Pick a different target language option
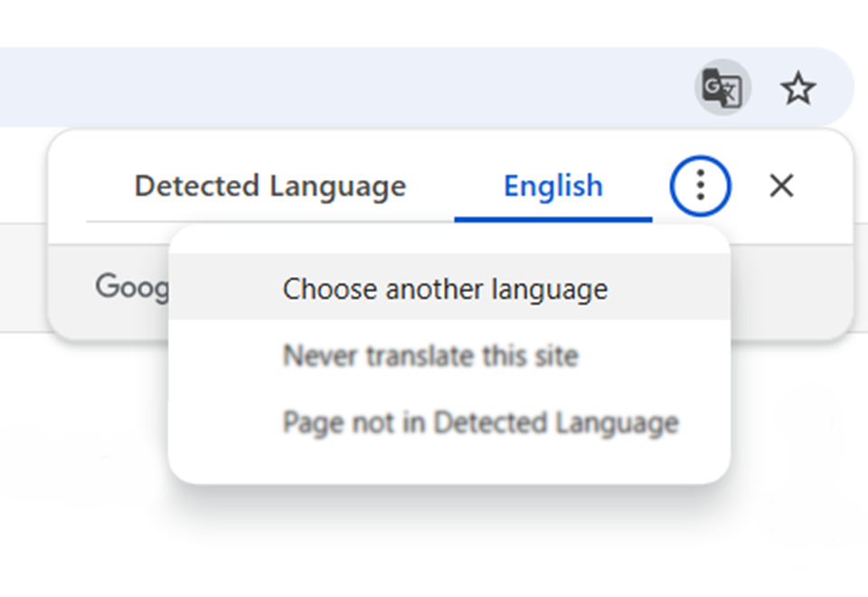The width and height of the screenshot is (868, 597). (445, 289)
